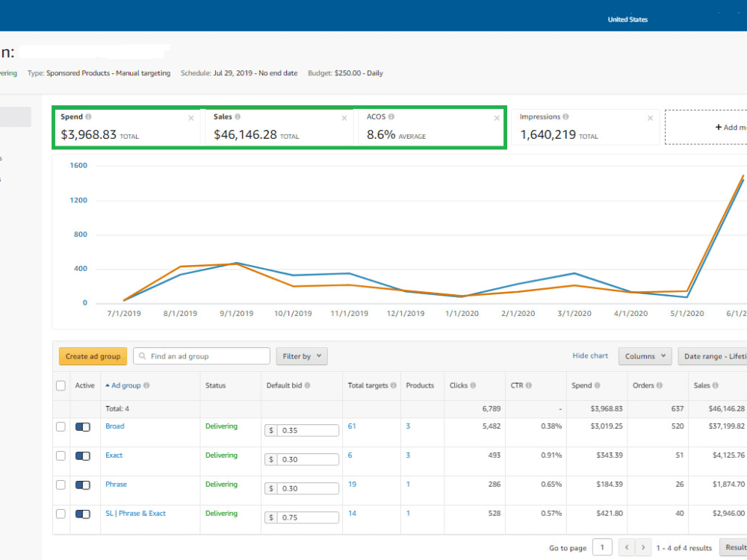Click the Delivering status for Broad
The height and width of the screenshot is (560, 747).
click(221, 426)
